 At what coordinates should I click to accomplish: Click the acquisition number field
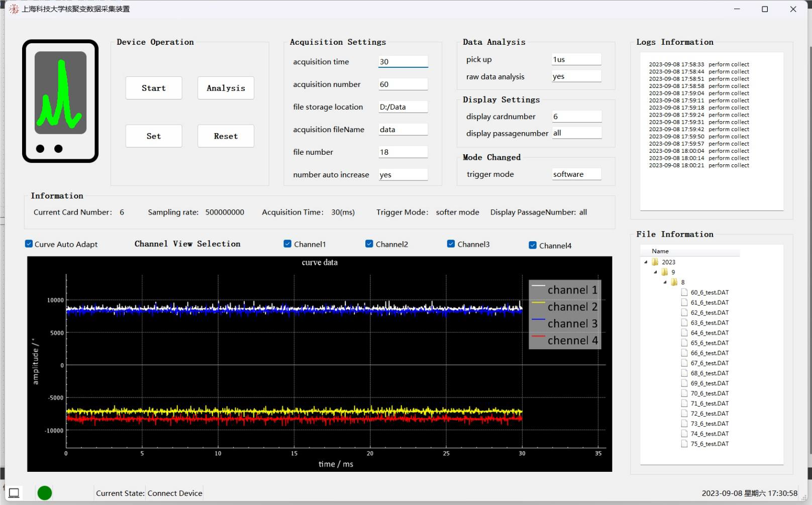(x=403, y=84)
